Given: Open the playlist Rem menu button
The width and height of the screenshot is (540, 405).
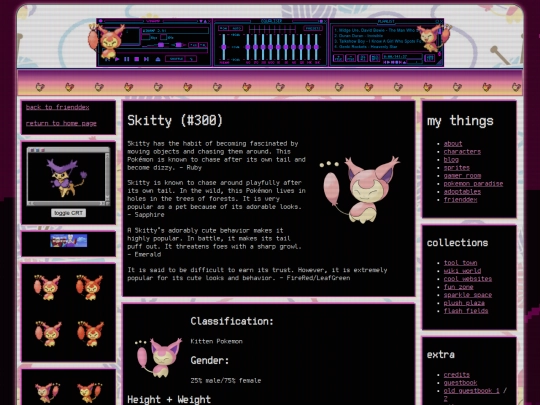Looking at the screenshot, I should [x=350, y=58].
